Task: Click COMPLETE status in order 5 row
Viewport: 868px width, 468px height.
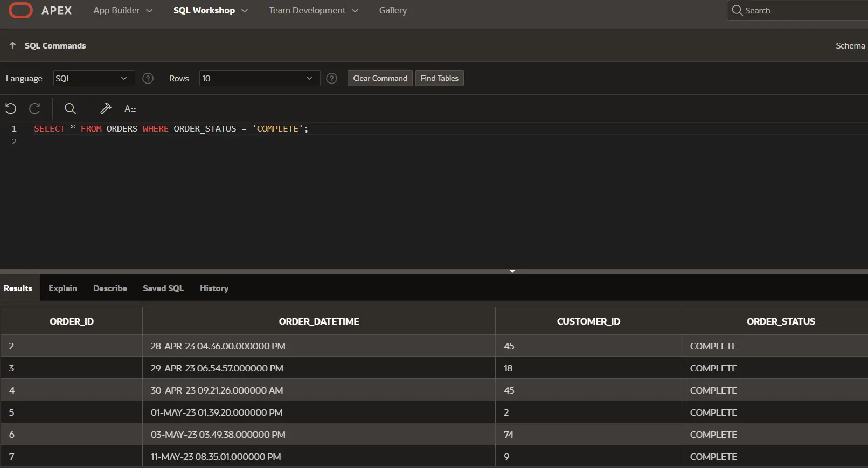Action: (x=775, y=412)
